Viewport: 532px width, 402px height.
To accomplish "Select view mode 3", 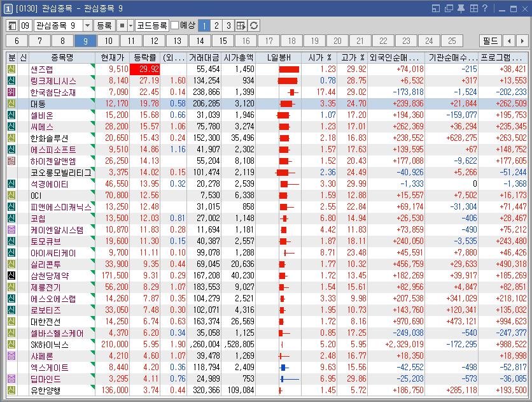I will [228, 26].
